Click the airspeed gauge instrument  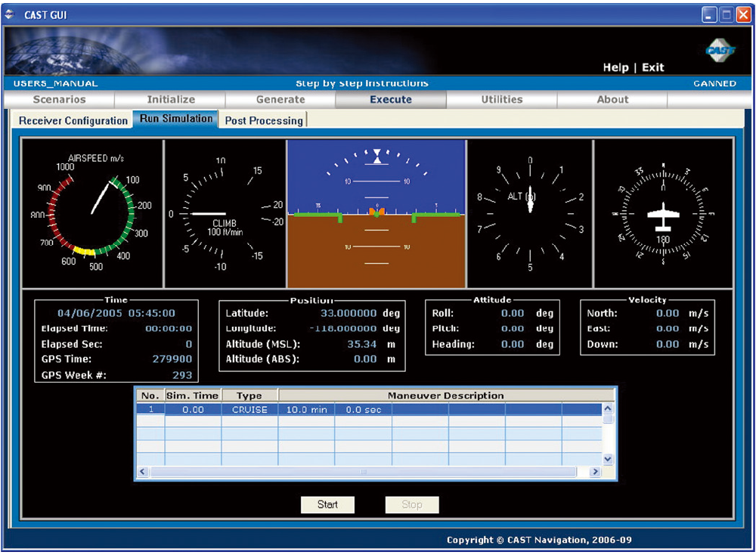pos(92,214)
